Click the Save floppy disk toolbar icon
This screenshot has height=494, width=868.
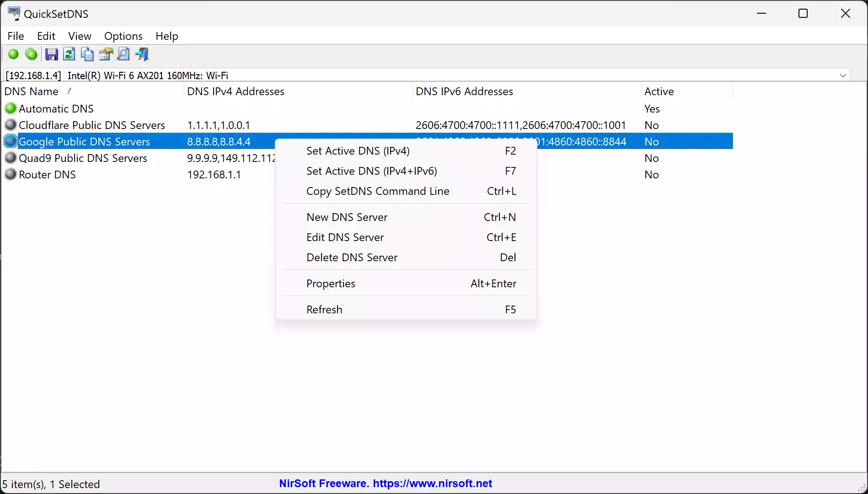[x=51, y=54]
